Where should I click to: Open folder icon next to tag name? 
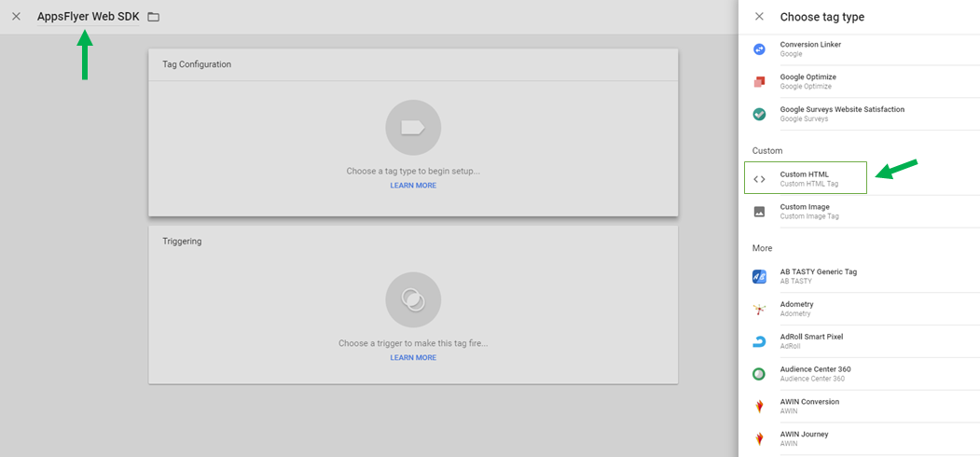154,17
